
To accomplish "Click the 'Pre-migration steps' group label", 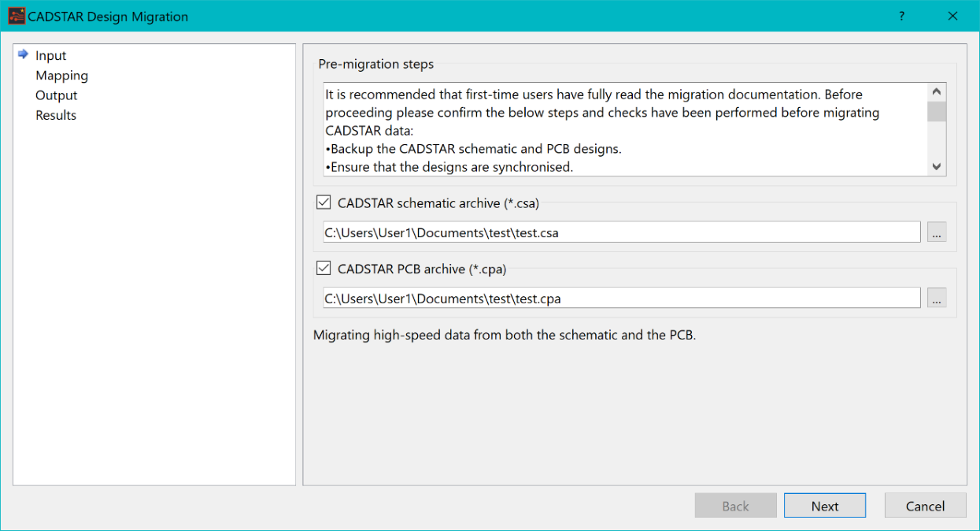I will (376, 65).
